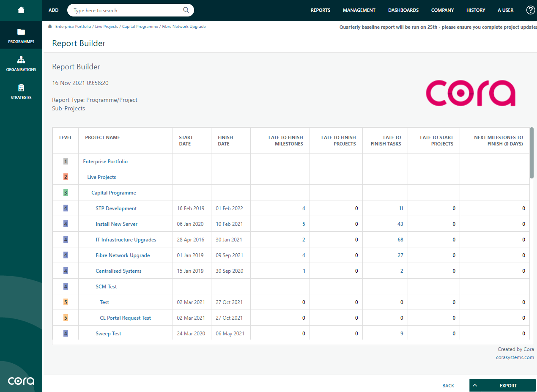The width and height of the screenshot is (537, 392).
Task: Click the search magnifier icon
Action: click(x=186, y=10)
